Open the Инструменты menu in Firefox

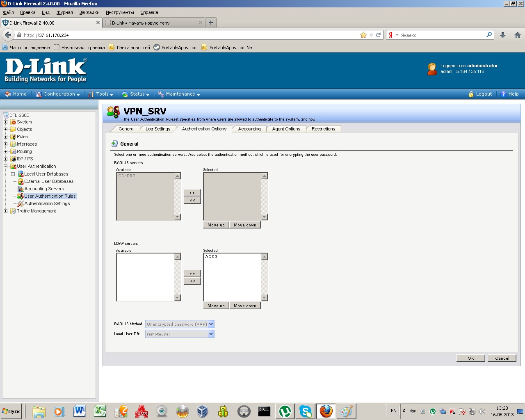point(120,12)
